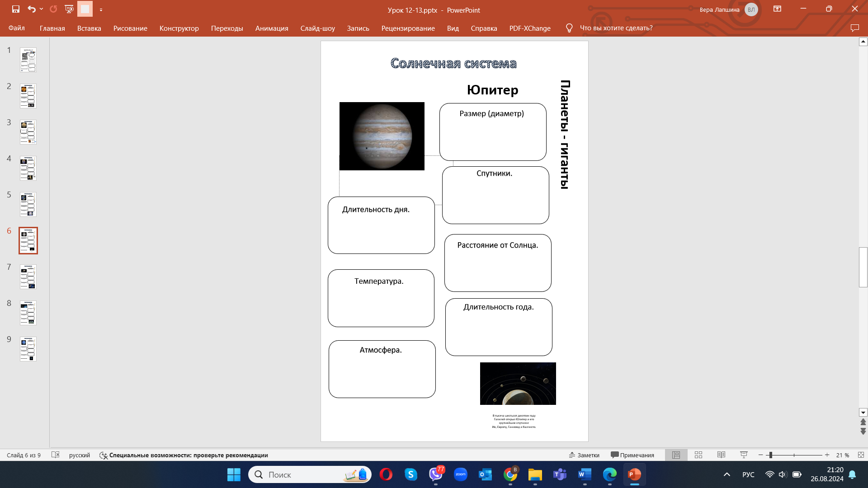Click zoom out minus button

[761, 455]
